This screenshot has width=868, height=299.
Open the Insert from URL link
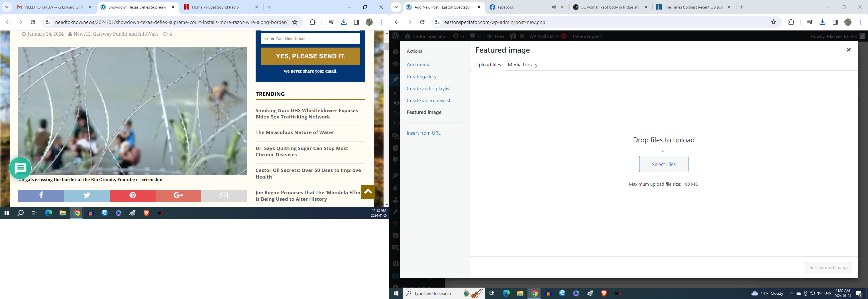pos(423,133)
